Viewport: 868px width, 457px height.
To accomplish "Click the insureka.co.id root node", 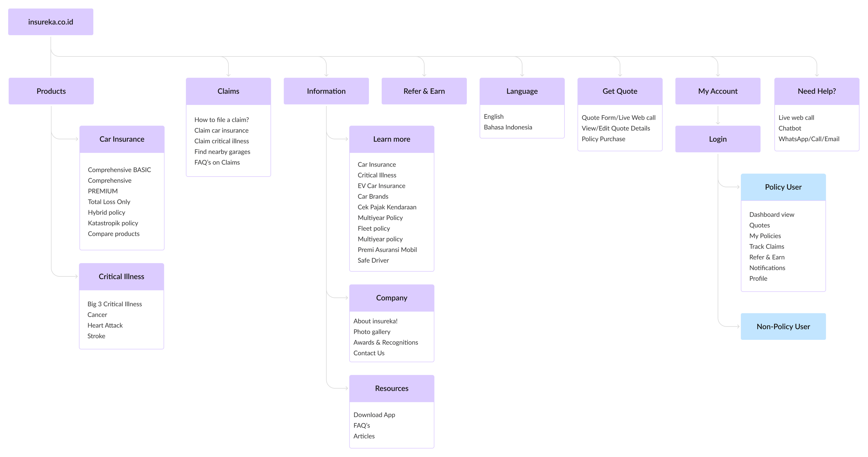I will coord(51,22).
